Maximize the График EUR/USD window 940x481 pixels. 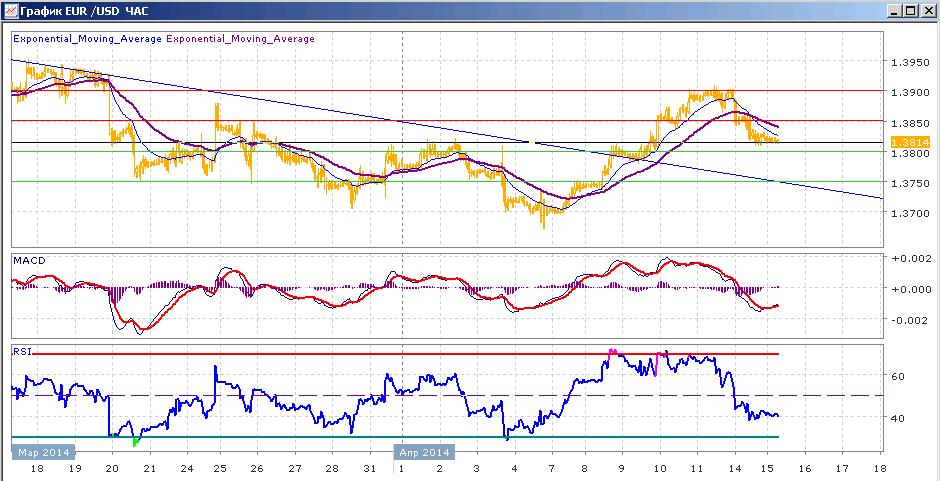pos(911,11)
